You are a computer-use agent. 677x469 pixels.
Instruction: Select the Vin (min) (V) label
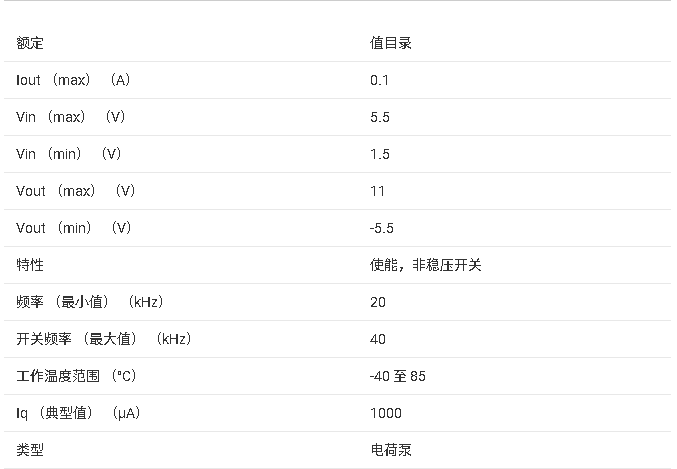point(69,154)
